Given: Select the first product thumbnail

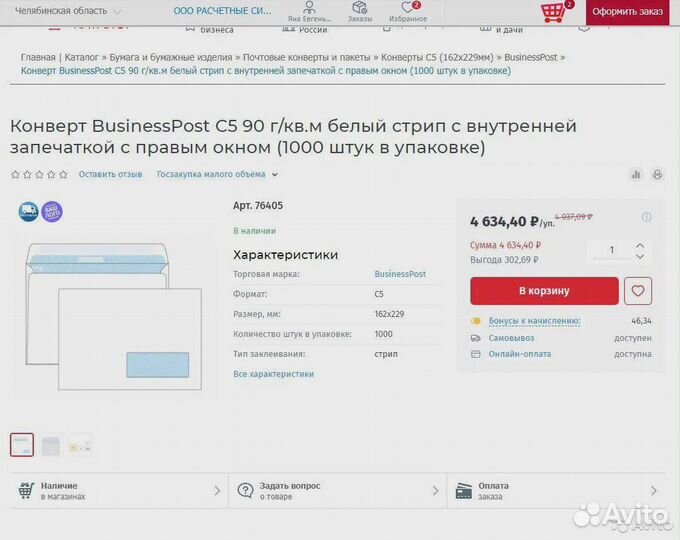Looking at the screenshot, I should [x=22, y=445].
